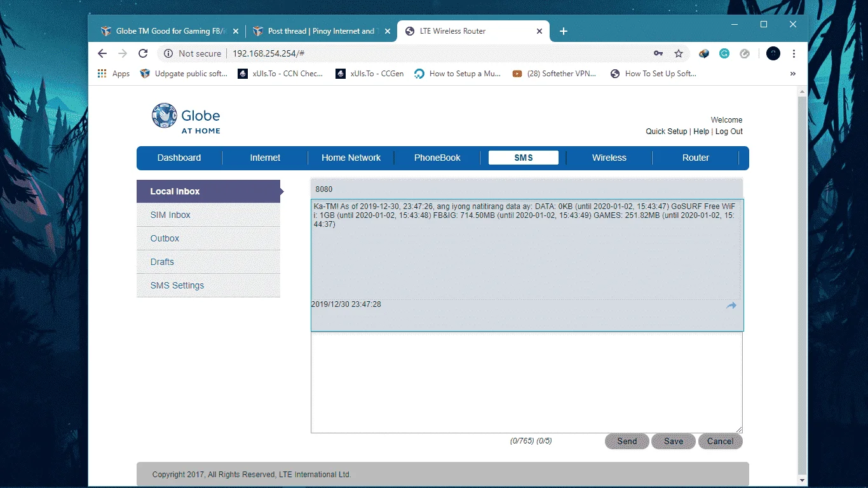Close the Globe TM Good for Gaming tab
The width and height of the screenshot is (868, 488).
[x=236, y=31]
